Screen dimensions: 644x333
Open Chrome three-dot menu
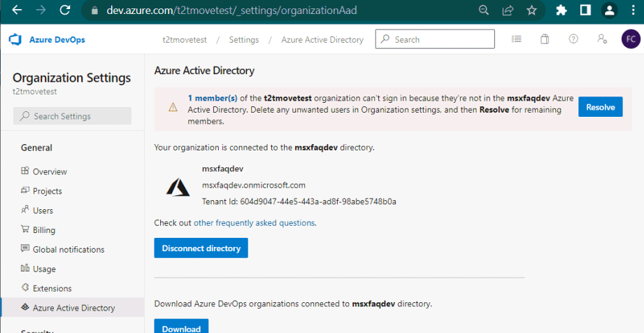point(633,10)
